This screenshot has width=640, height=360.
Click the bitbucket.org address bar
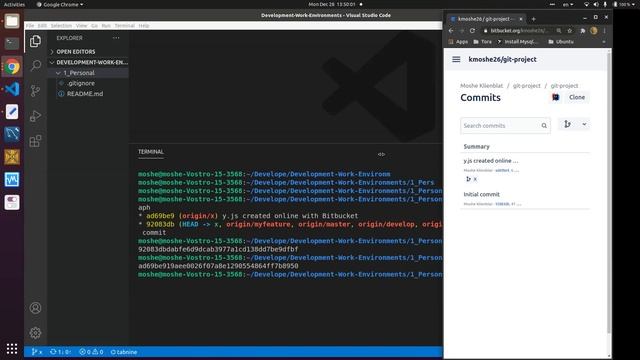pyautogui.click(x=518, y=31)
